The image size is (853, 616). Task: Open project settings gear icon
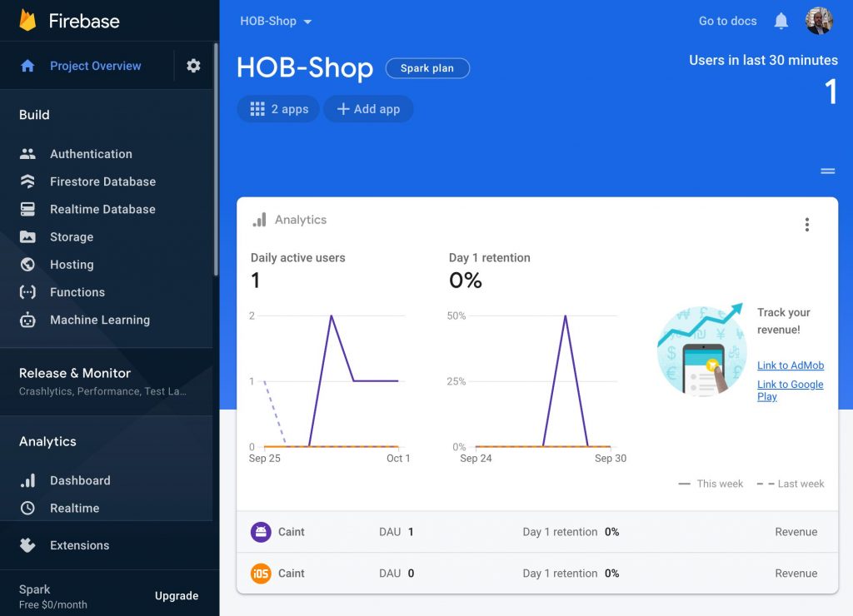tap(193, 66)
